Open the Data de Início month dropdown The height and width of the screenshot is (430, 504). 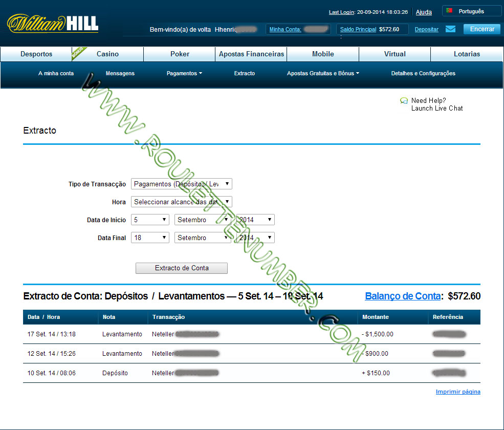203,220
